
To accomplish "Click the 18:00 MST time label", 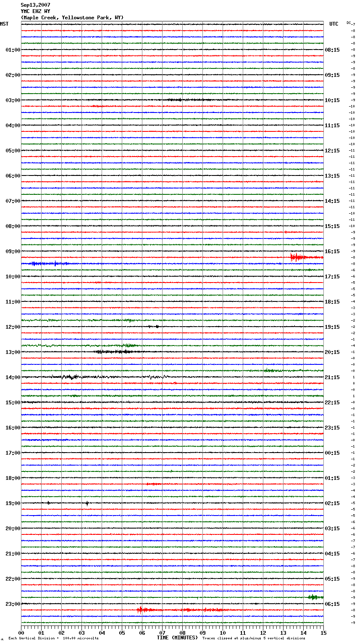I will pyautogui.click(x=13, y=478).
